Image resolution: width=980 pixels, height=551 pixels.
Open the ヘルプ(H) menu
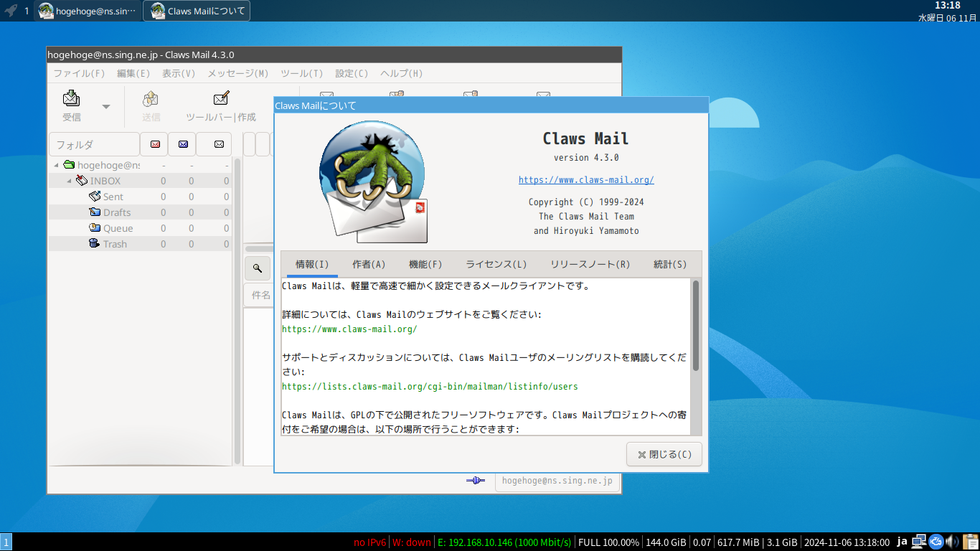point(402,73)
